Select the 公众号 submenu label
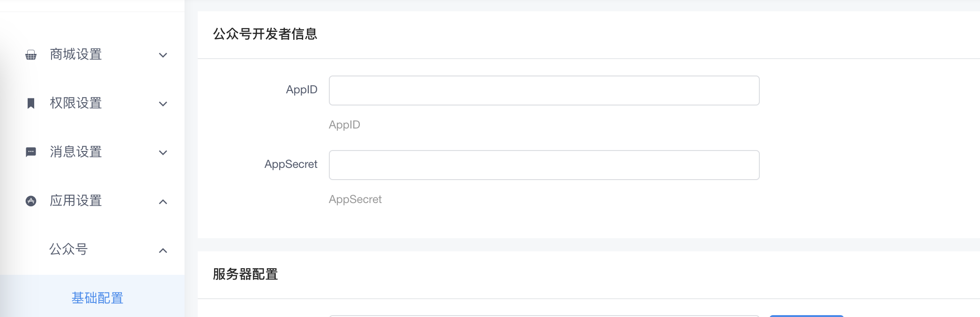Screen dimensions: 980x317 [68, 249]
